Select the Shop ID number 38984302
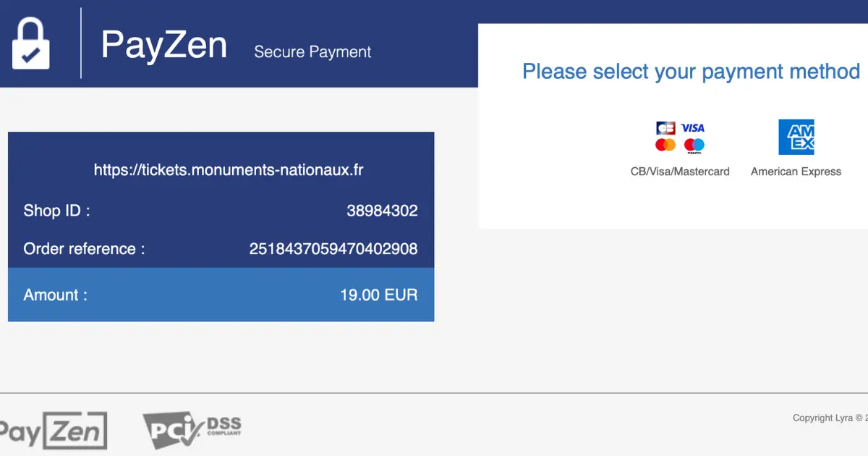868x456 pixels. [x=382, y=211]
